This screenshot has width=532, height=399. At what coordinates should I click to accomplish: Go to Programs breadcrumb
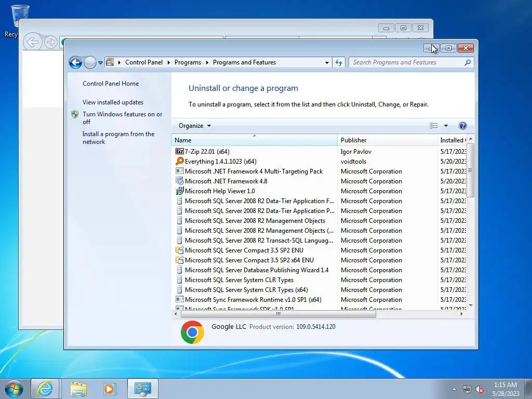[x=188, y=62]
